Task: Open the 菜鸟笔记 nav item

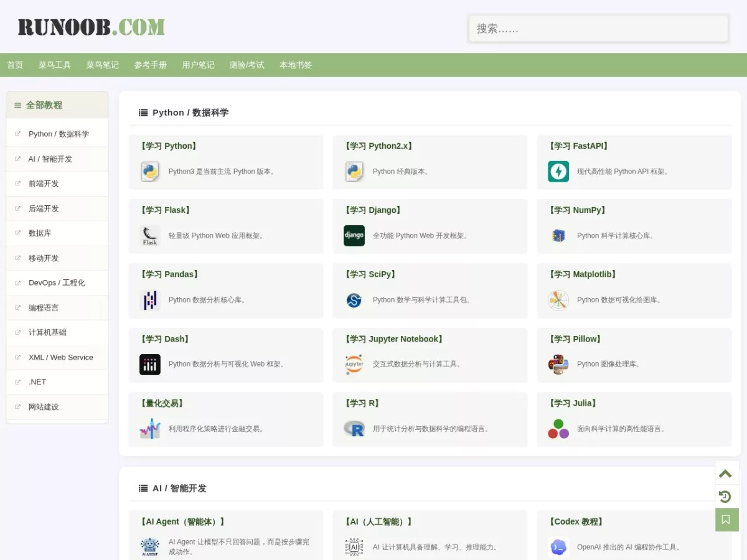Action: [x=103, y=65]
